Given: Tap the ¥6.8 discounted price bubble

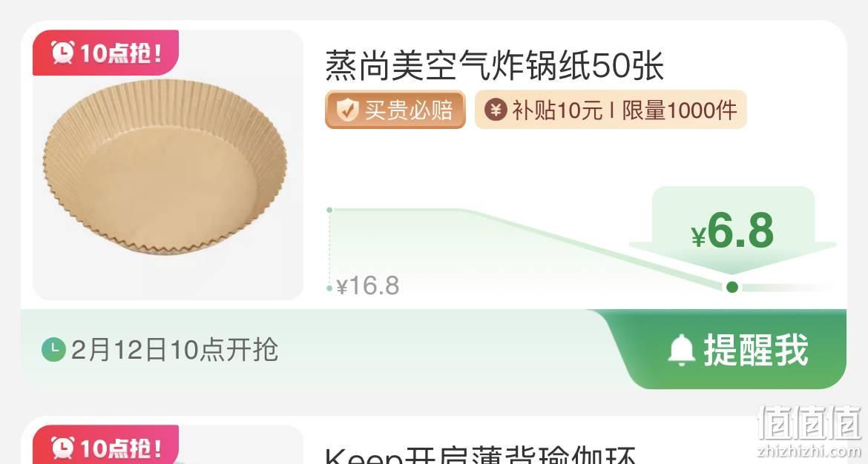Looking at the screenshot, I should click(x=732, y=230).
